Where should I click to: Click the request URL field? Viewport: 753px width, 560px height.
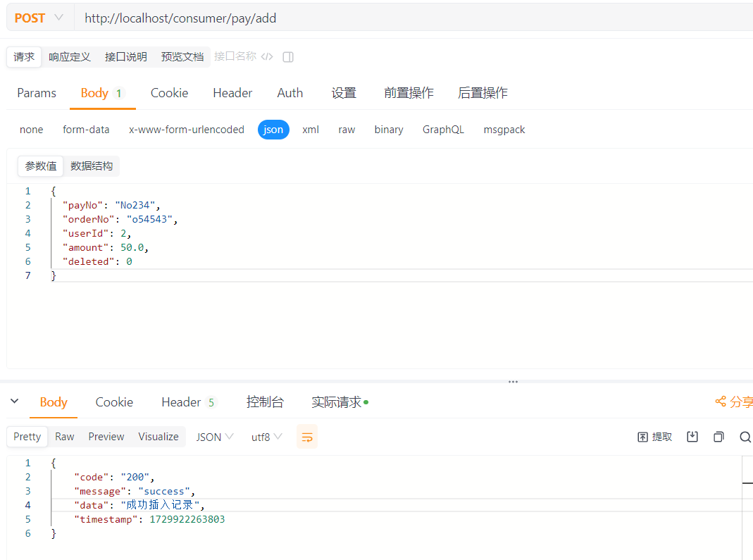(409, 18)
